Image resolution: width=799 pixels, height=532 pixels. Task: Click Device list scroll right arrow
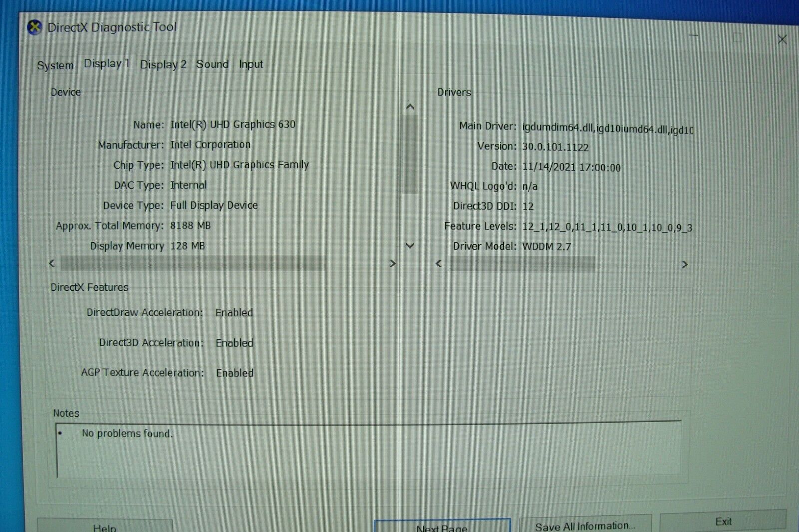click(x=392, y=263)
